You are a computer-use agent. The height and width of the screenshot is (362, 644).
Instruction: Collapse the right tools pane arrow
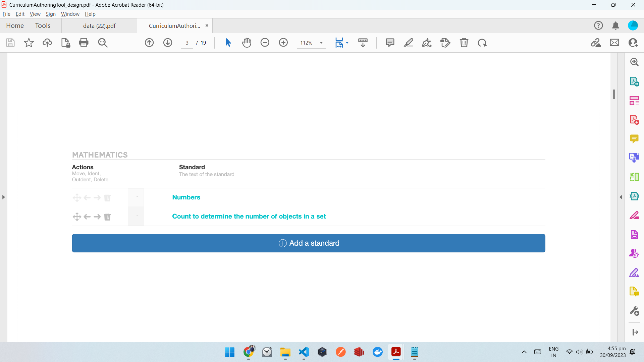pos(621,197)
